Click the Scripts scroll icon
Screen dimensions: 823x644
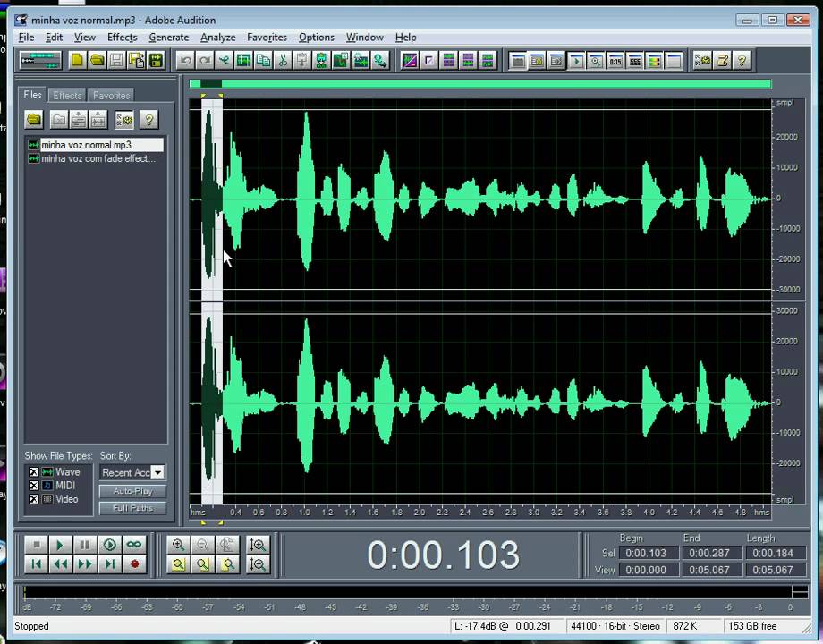tap(722, 61)
